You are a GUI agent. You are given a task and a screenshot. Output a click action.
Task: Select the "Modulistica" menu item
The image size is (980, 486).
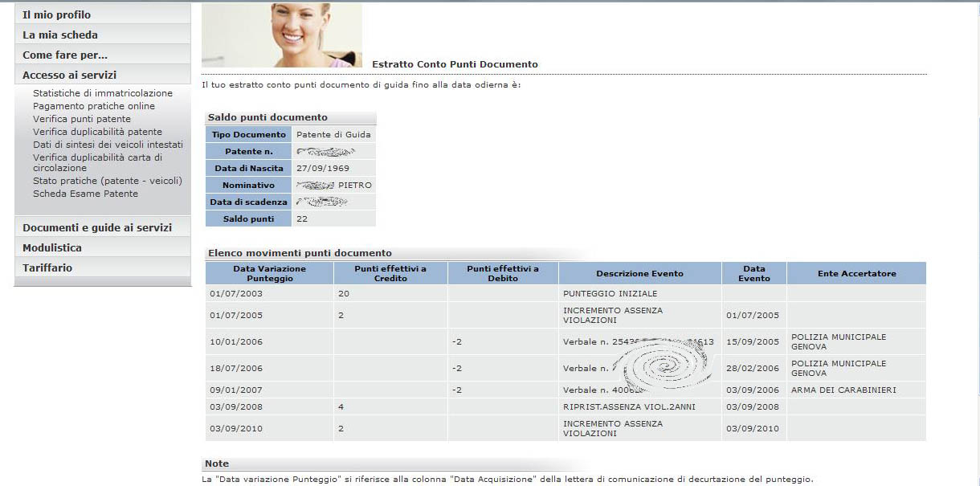coord(52,247)
